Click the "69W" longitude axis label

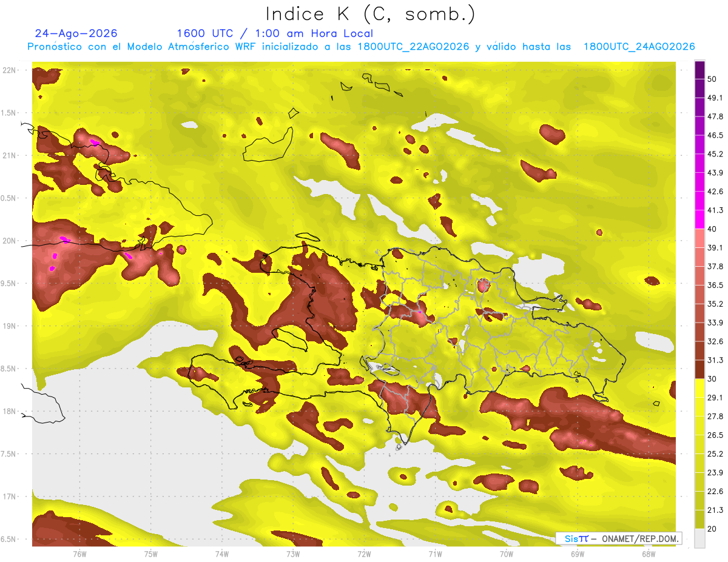pos(577,554)
